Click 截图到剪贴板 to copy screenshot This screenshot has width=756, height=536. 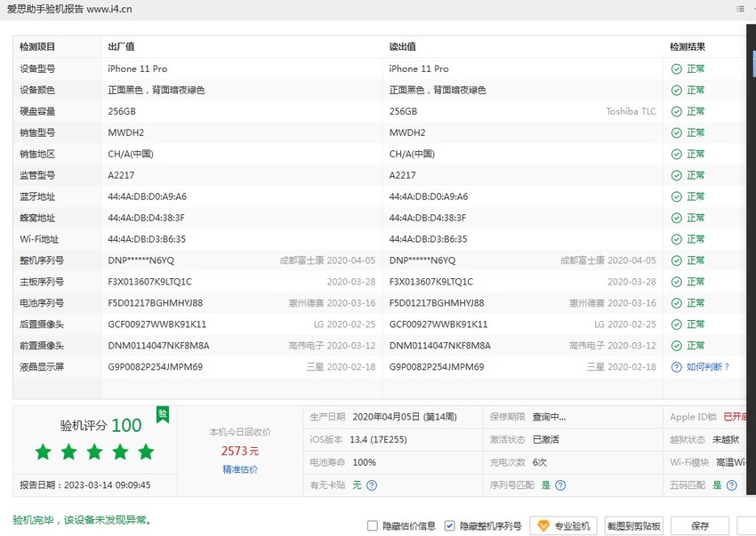click(x=633, y=525)
